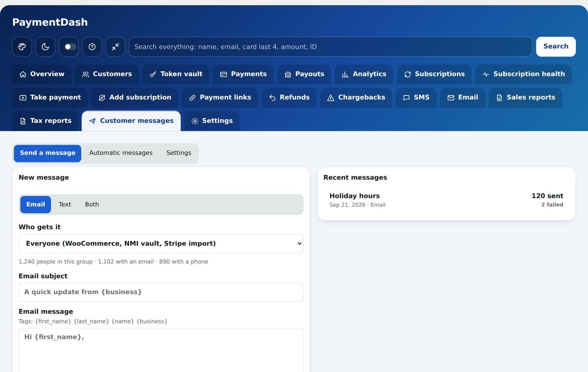588x372 pixels.
Task: Open the Payouts tab
Action: (304, 74)
